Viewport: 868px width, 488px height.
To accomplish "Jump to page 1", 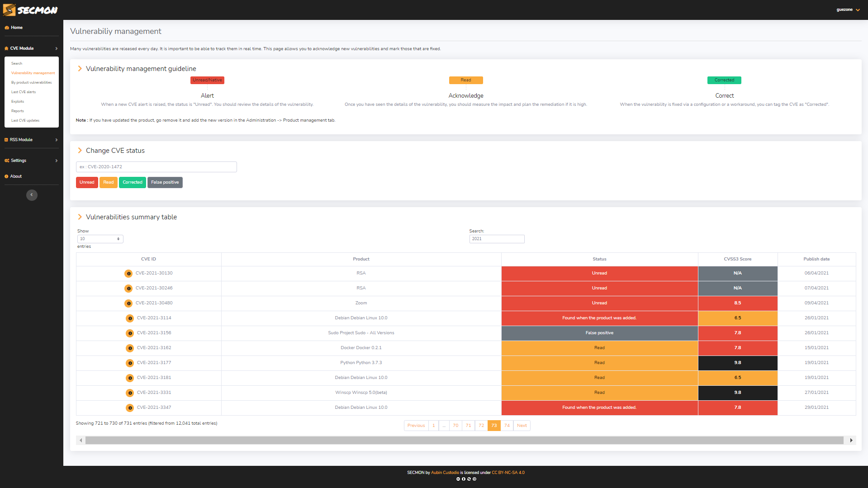I will [433, 426].
